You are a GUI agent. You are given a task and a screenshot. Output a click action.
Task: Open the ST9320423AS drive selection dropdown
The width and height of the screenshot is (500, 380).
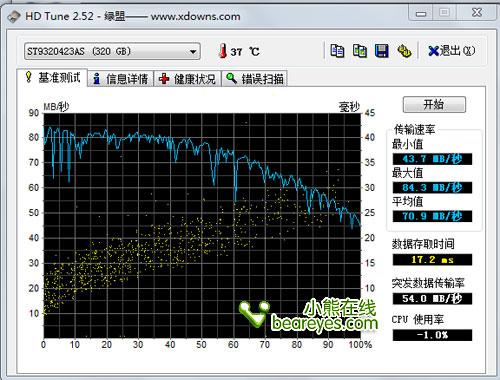[x=112, y=51]
